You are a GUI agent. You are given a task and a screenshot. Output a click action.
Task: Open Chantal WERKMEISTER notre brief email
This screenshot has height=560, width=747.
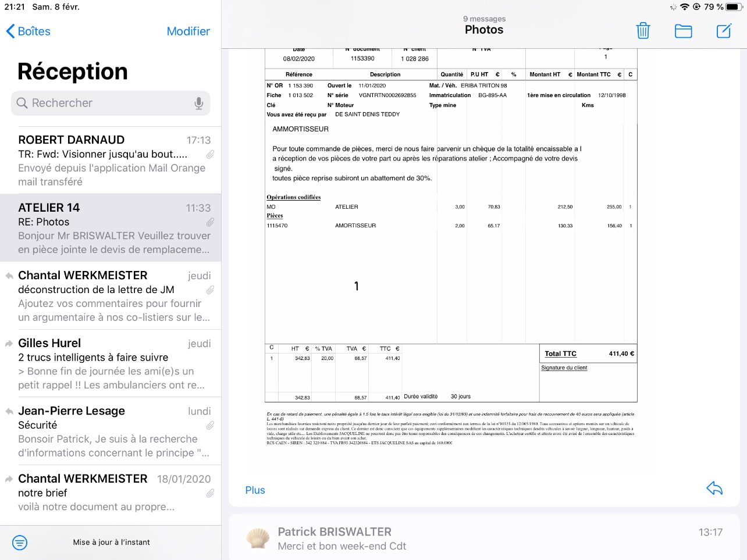point(111,493)
